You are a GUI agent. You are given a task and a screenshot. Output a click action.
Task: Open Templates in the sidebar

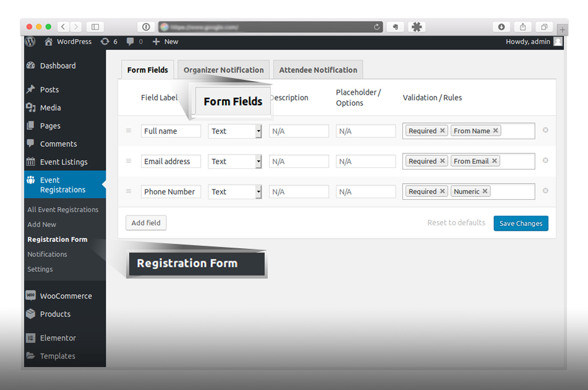coord(58,356)
